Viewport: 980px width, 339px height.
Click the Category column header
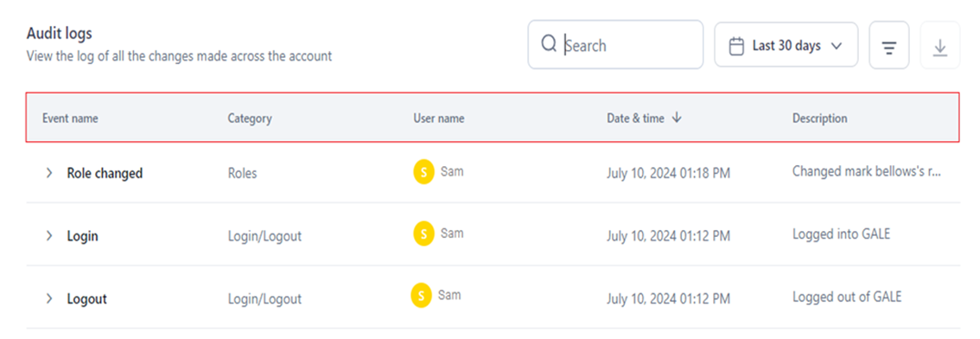[x=250, y=118]
